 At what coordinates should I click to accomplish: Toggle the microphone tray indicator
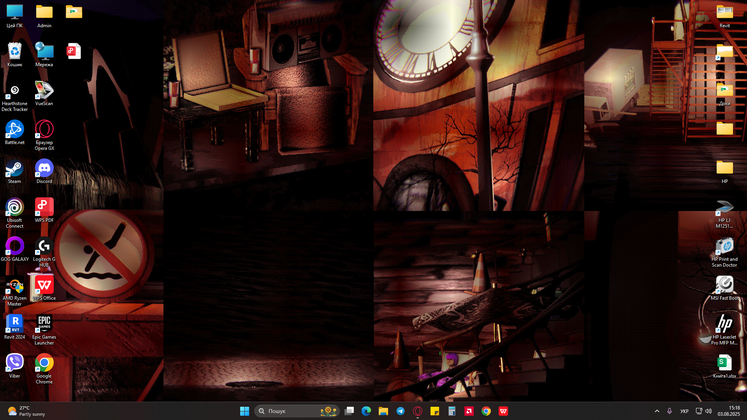tap(669, 411)
